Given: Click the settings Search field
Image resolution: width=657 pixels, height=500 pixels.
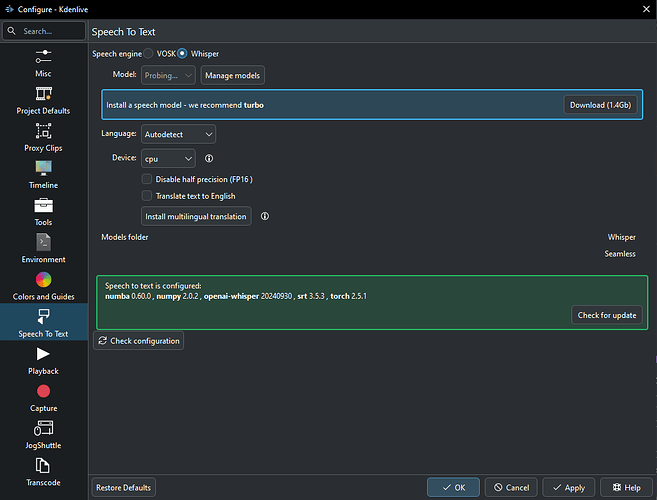Looking at the screenshot, I should [x=44, y=31].
